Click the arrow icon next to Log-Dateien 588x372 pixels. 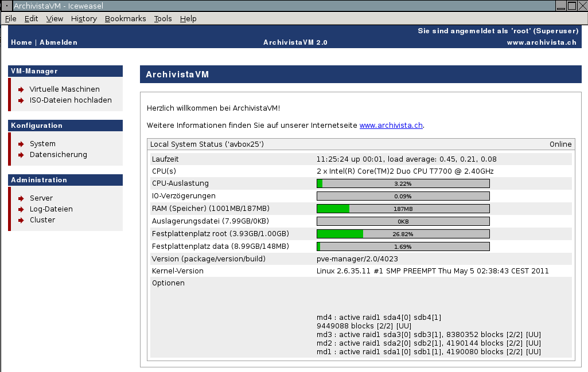click(21, 209)
